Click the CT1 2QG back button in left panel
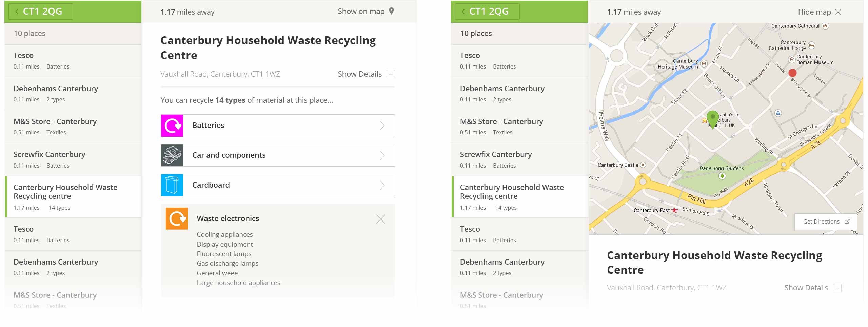 click(41, 12)
